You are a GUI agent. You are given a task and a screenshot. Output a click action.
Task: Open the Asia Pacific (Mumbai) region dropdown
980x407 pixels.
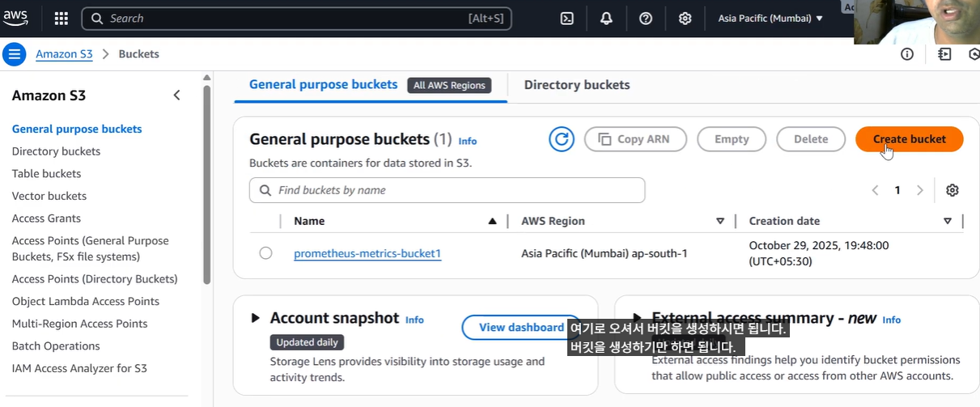(770, 18)
